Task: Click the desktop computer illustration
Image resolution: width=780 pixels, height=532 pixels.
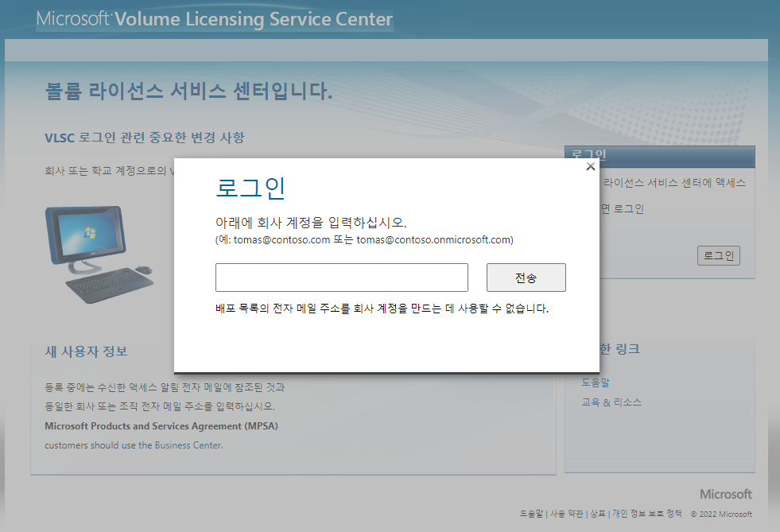Action: click(99, 254)
